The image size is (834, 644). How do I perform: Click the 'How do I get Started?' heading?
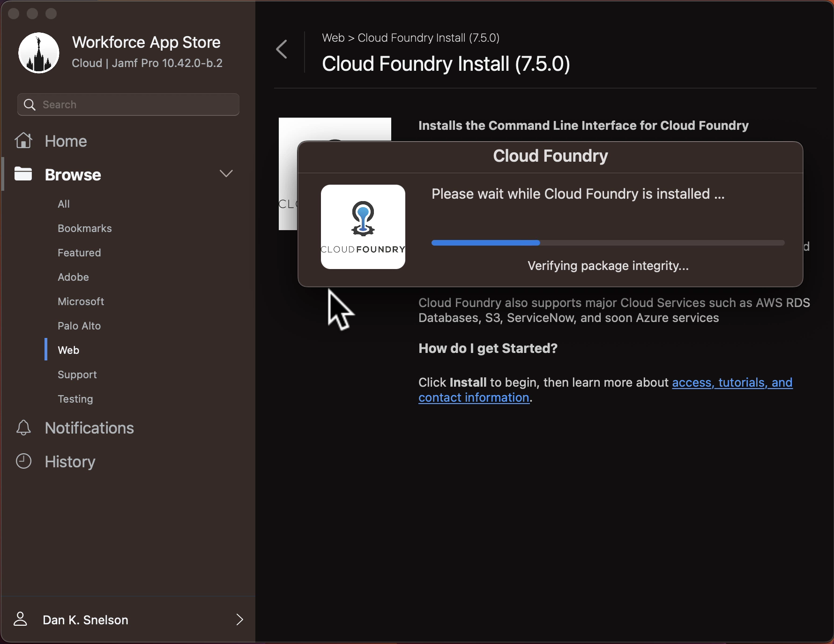(x=488, y=348)
